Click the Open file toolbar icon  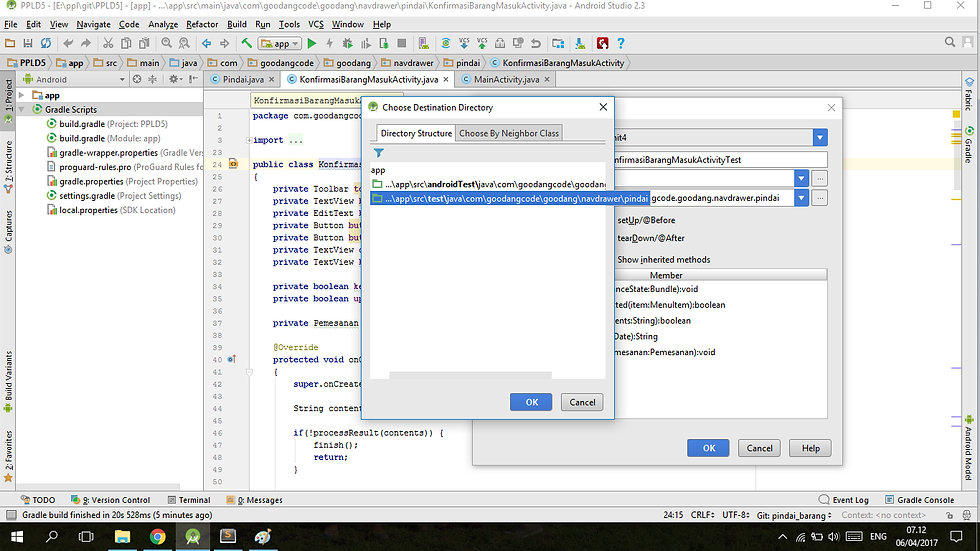10,43
